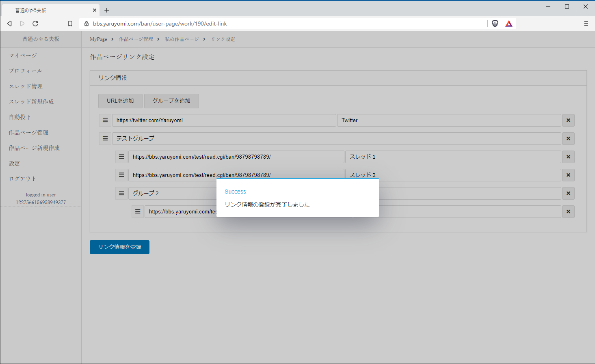Click the bookmark icon in the address bar area
This screenshot has width=595, height=364.
tap(70, 24)
